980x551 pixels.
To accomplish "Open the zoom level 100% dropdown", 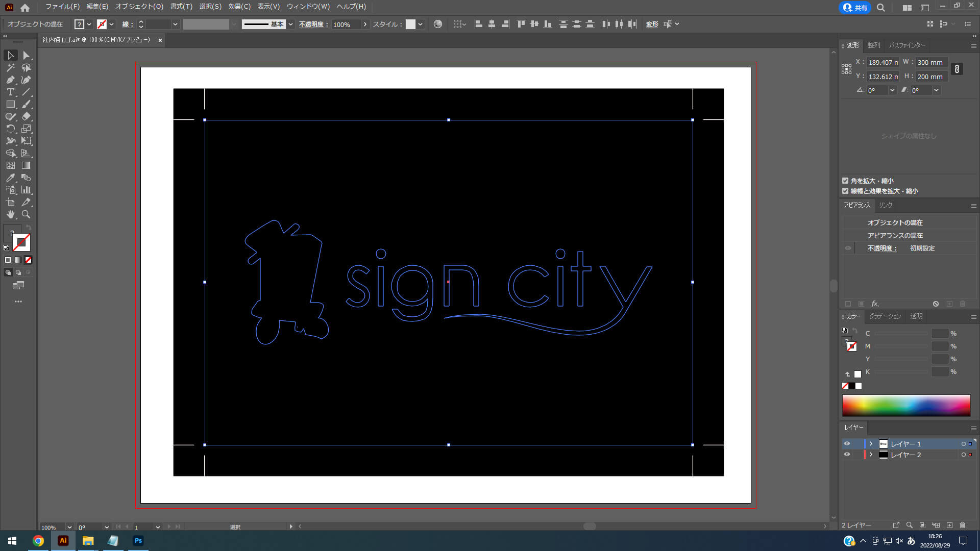I will pos(69,527).
